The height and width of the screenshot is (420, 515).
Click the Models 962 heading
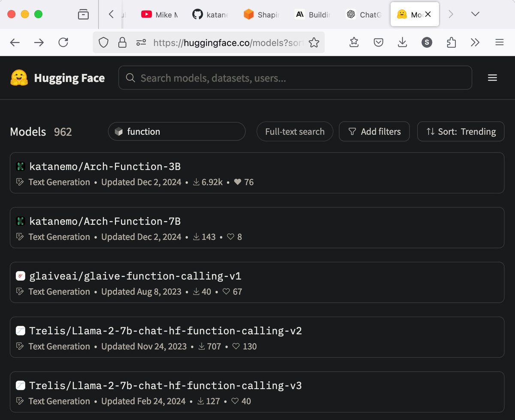pos(41,132)
